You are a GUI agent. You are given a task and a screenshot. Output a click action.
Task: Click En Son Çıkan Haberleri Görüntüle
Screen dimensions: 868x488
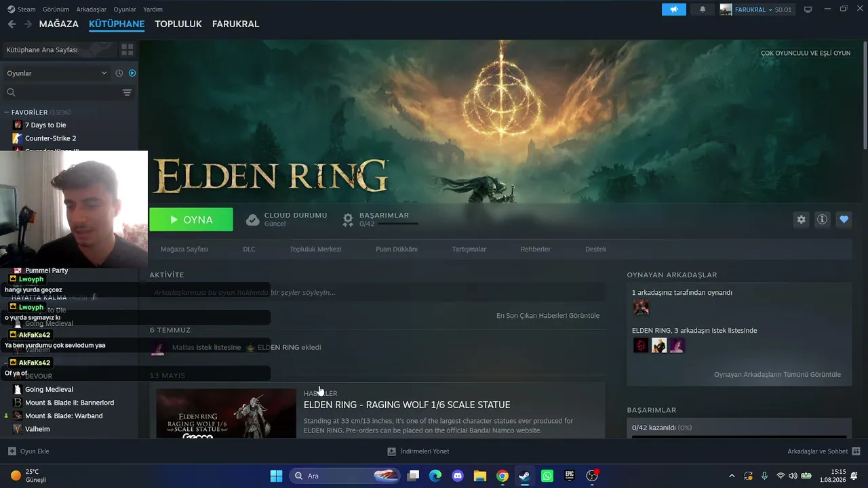tap(548, 316)
